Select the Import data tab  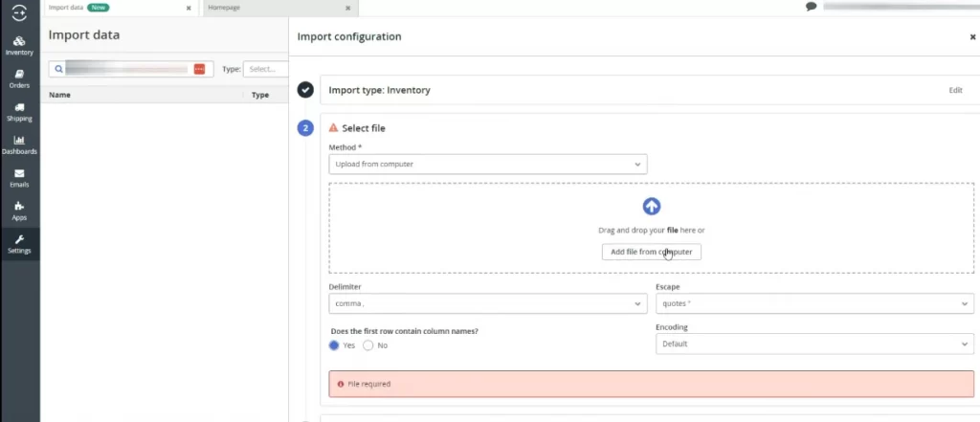pos(115,8)
